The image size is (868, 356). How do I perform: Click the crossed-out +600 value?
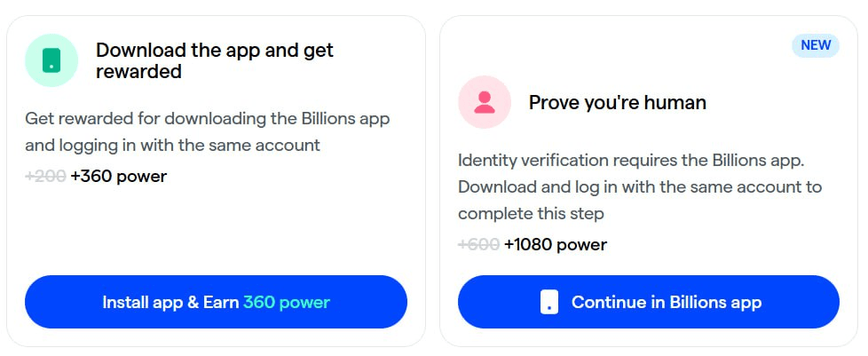(x=478, y=244)
